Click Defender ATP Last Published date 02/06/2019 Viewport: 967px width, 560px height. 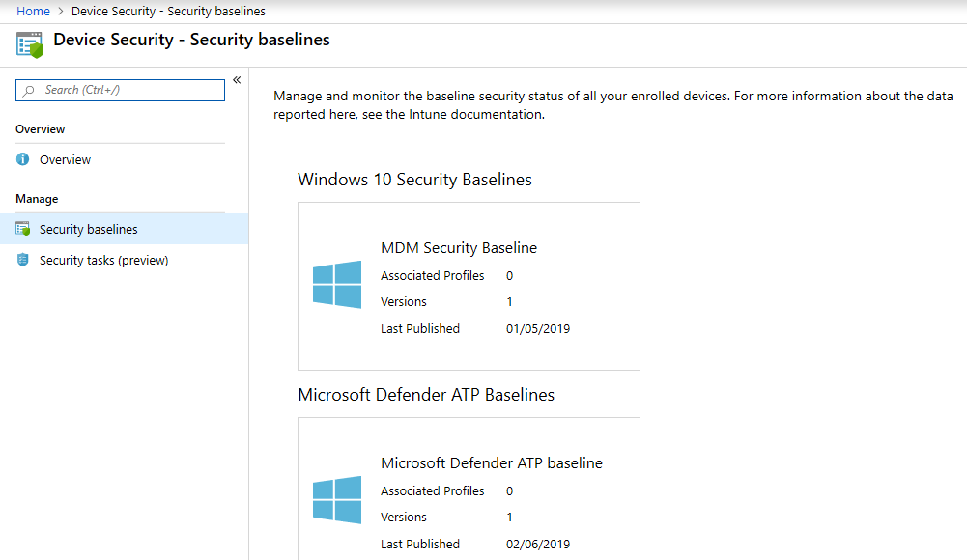pos(538,545)
